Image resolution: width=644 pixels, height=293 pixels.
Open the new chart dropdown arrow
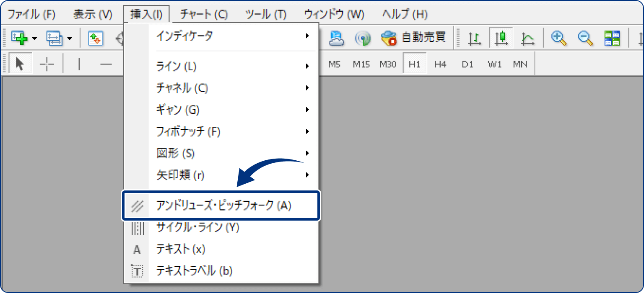tap(35, 38)
